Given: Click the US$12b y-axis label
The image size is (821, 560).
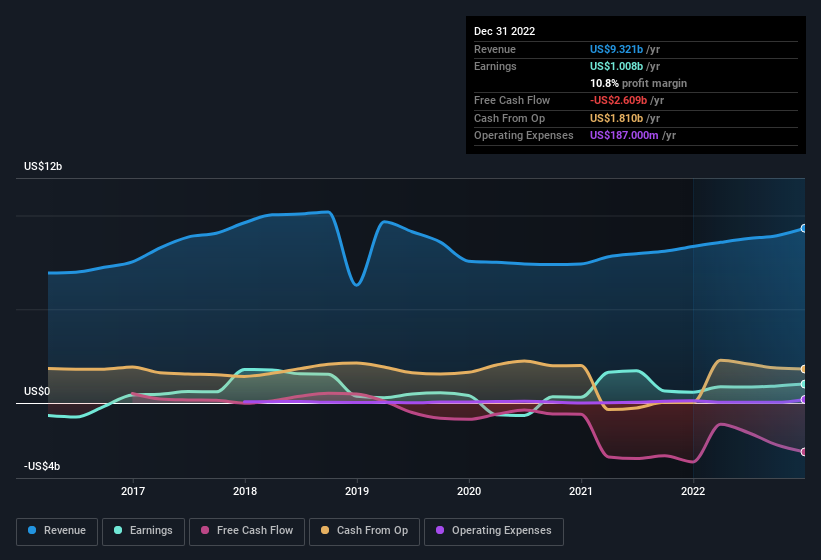Looking at the screenshot, I should (x=43, y=166).
